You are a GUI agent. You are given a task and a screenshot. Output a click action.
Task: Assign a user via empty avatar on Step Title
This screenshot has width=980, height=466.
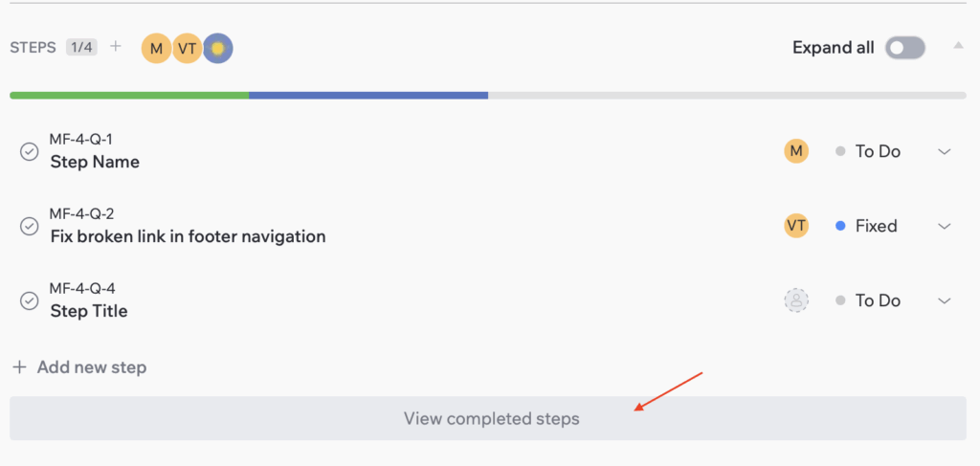coord(796,300)
